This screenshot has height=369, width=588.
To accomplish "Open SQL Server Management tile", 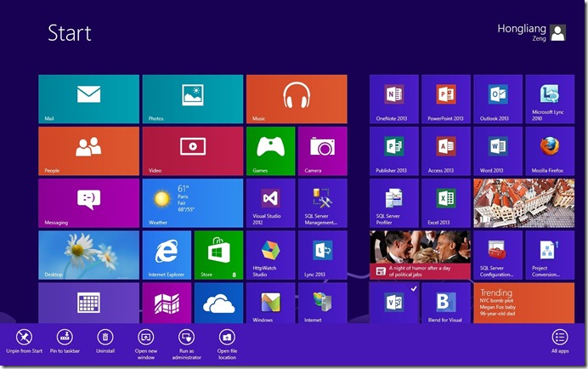I will (x=323, y=203).
